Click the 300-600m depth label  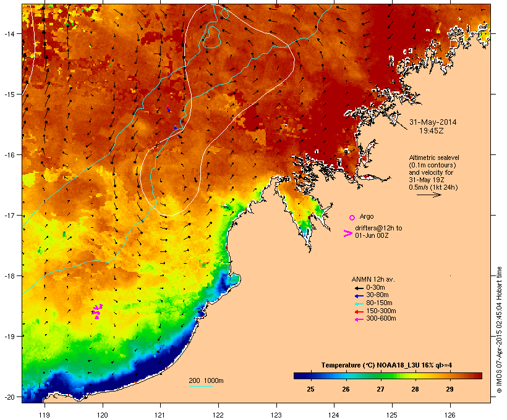coord(381,319)
